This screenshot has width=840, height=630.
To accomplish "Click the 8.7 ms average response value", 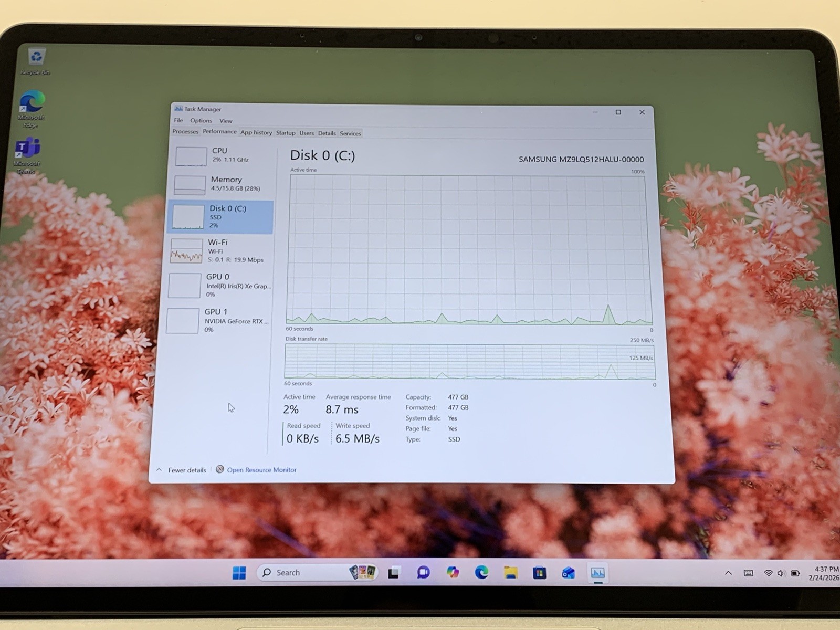I will 342,409.
